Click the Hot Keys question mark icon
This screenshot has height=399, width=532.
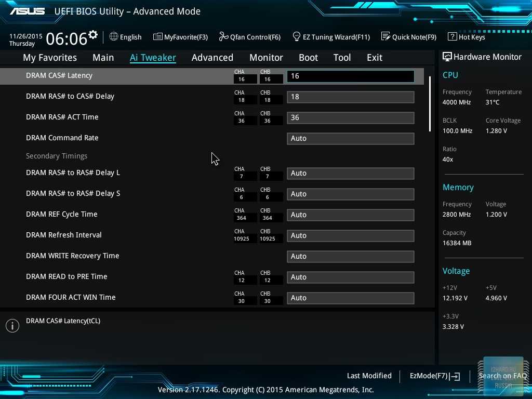click(x=452, y=37)
